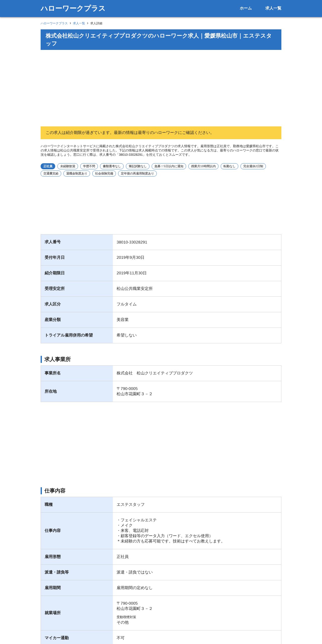
Task: Select 受付年月日 value 2019年9月30日
Action: click(x=130, y=258)
